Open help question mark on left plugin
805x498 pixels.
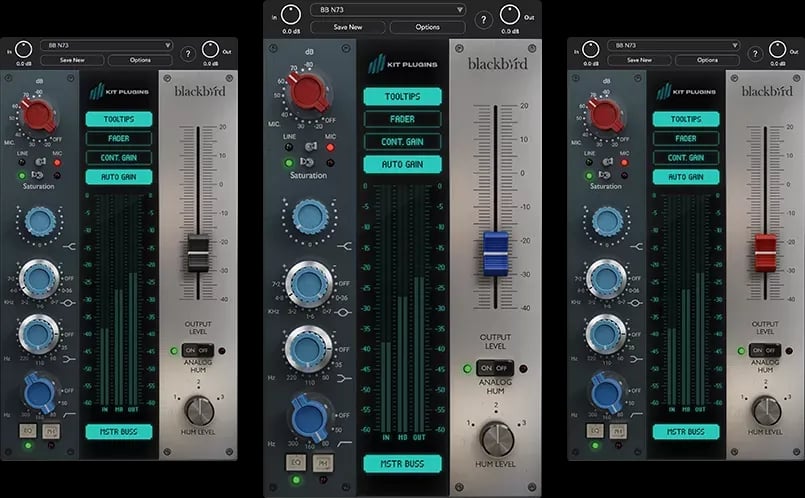pos(188,54)
